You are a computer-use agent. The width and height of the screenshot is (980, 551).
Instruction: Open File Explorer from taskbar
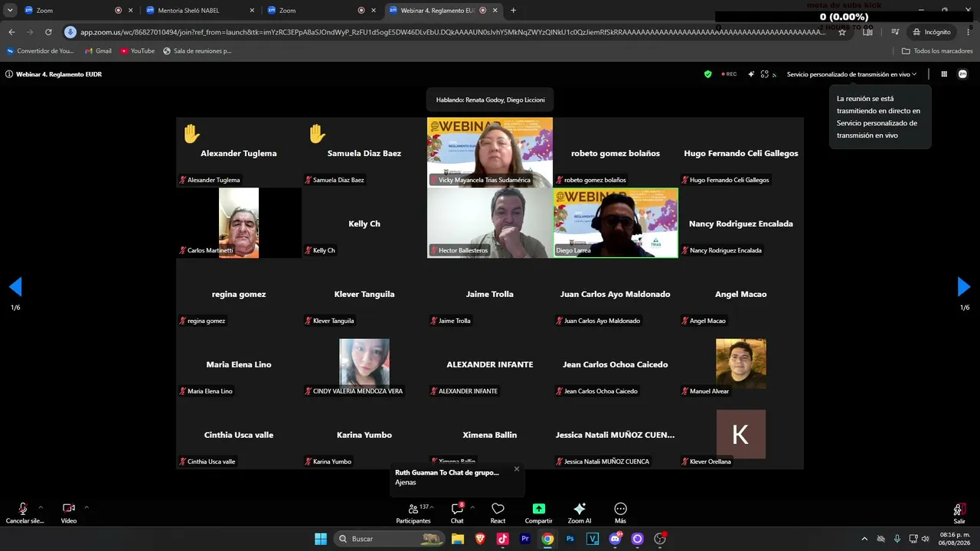click(x=458, y=539)
